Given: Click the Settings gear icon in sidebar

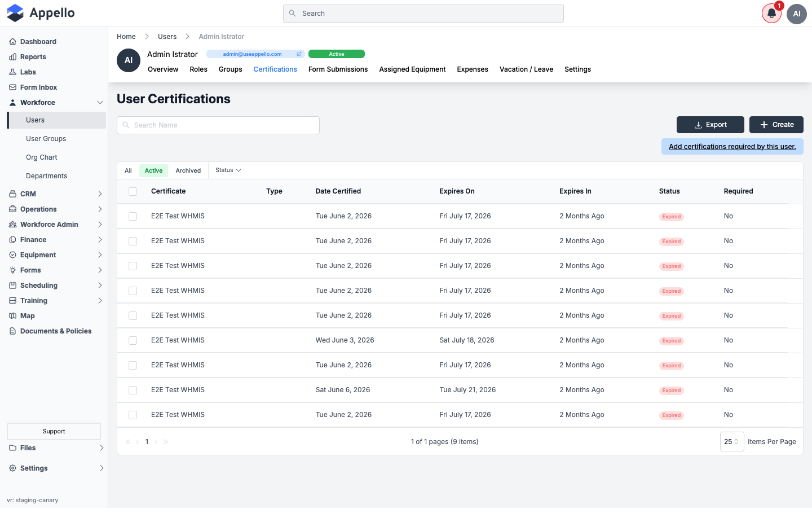Looking at the screenshot, I should (12, 468).
